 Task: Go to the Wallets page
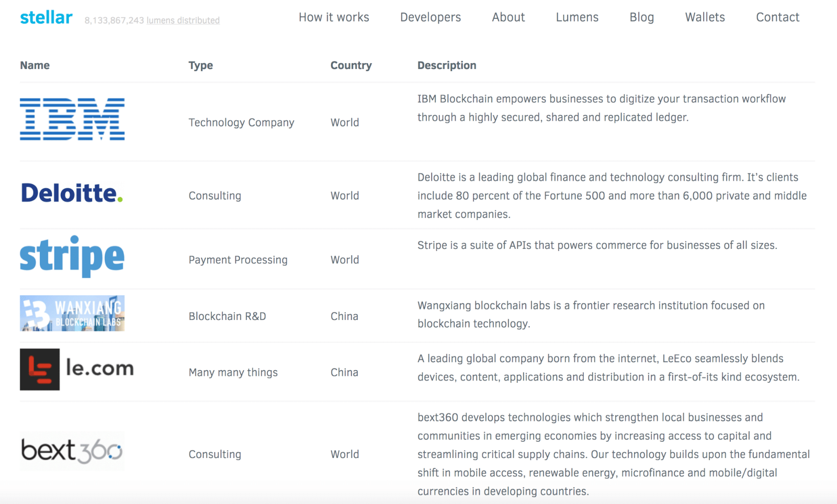[x=705, y=17]
